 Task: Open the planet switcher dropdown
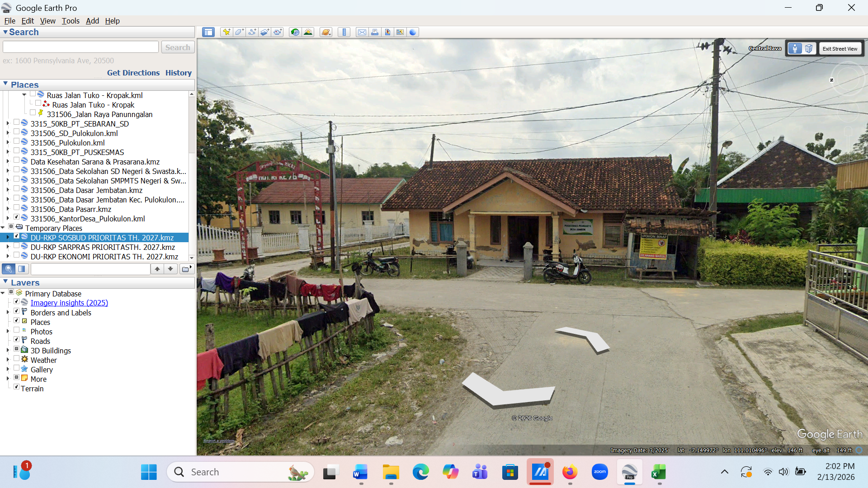(326, 32)
